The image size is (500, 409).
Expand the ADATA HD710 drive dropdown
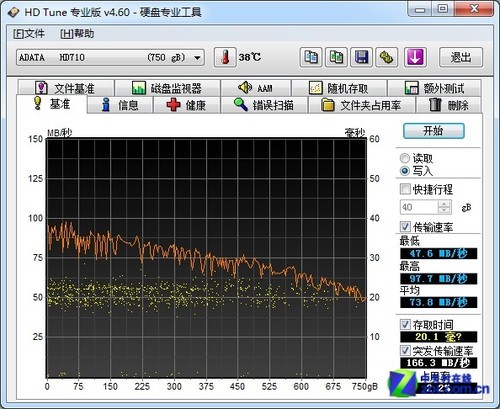pos(197,58)
